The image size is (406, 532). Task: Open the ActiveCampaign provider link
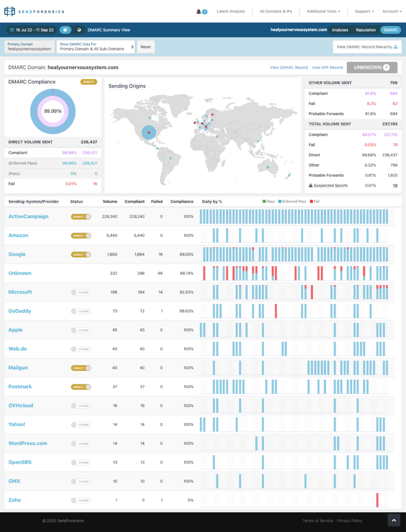29,217
